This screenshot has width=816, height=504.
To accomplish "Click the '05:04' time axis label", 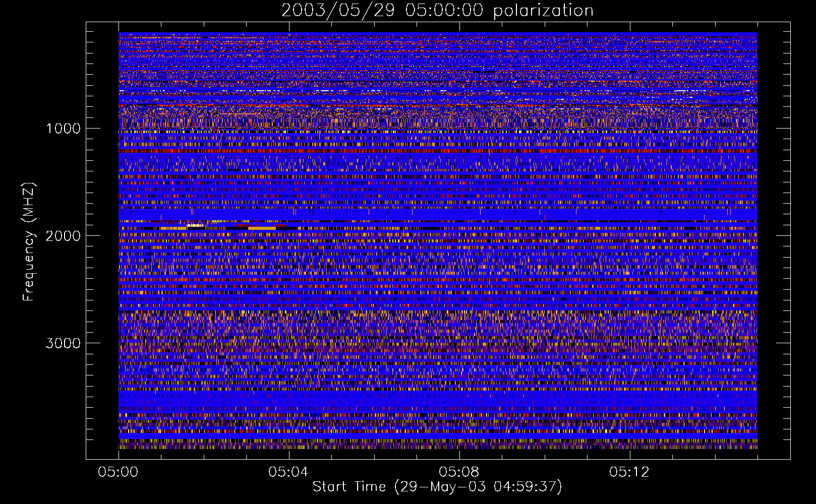I will point(288,472).
